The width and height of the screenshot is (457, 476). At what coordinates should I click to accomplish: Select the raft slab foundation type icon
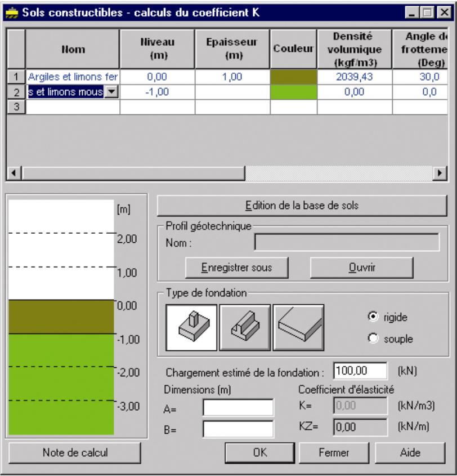click(298, 327)
